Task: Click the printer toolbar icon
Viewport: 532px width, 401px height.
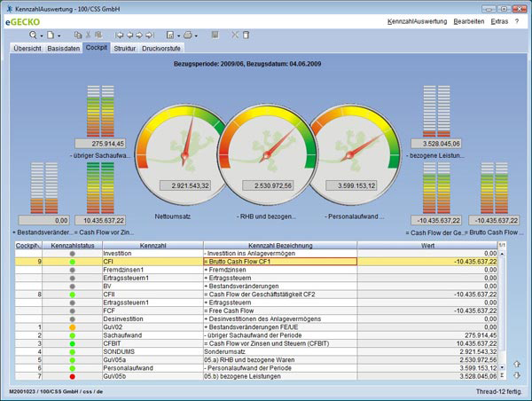Action: click(188, 35)
